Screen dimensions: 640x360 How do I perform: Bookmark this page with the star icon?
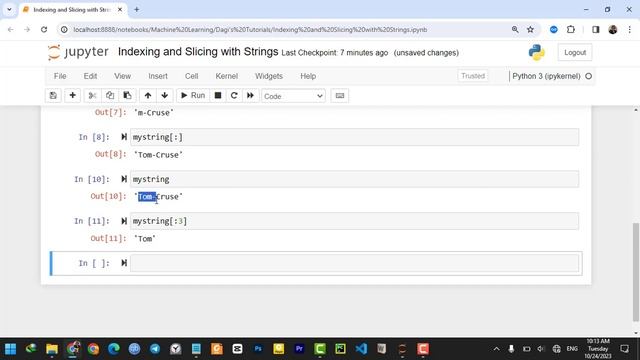pos(530,29)
